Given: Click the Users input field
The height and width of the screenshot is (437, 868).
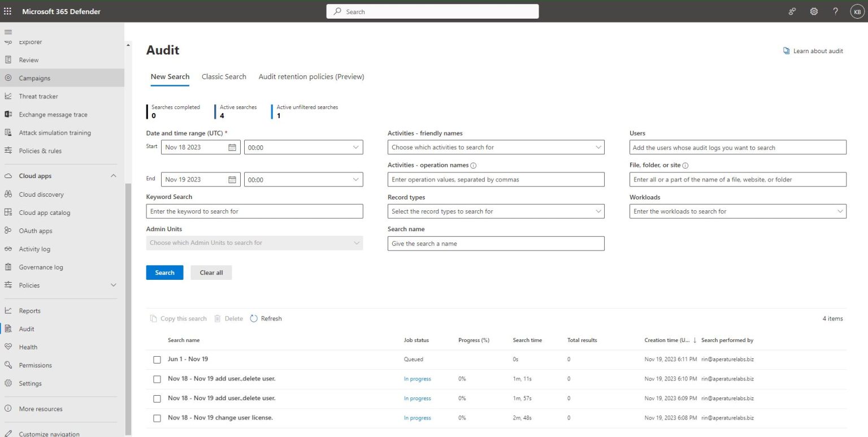Looking at the screenshot, I should tap(738, 147).
